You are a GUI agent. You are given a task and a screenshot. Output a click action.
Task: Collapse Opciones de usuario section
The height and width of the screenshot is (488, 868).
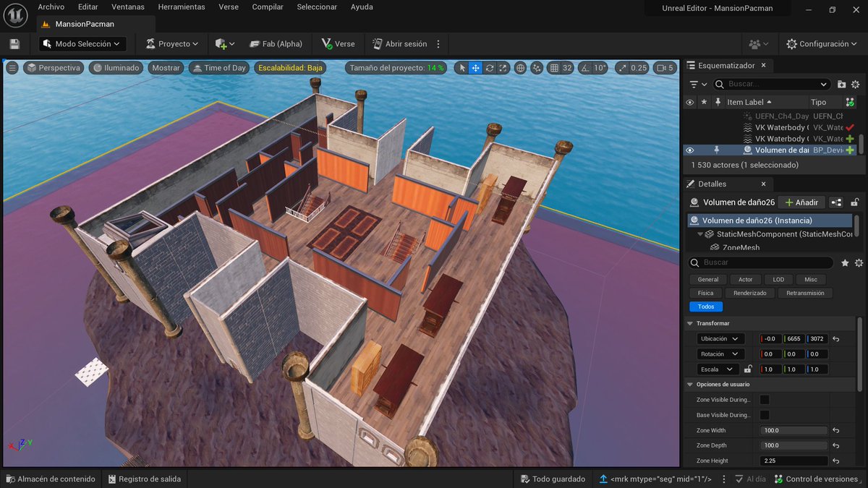[x=690, y=384]
